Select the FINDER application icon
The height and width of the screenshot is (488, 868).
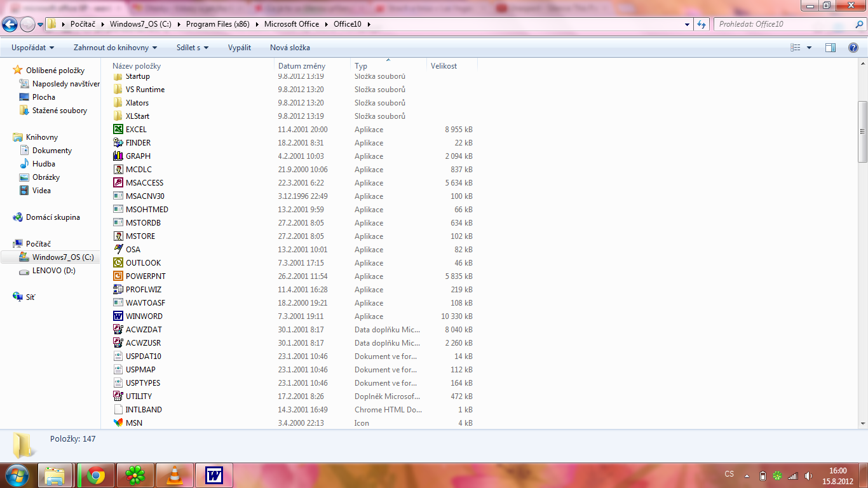(118, 143)
